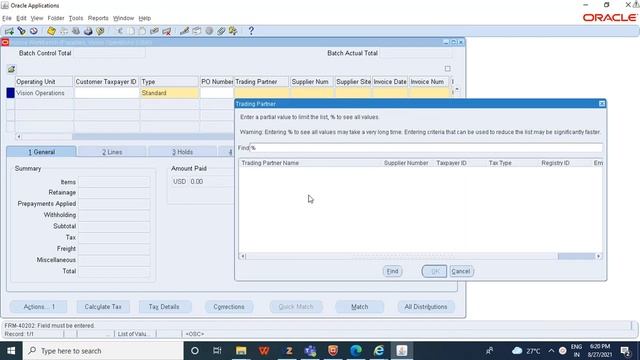Show hidden icons in system tray

[551, 351]
